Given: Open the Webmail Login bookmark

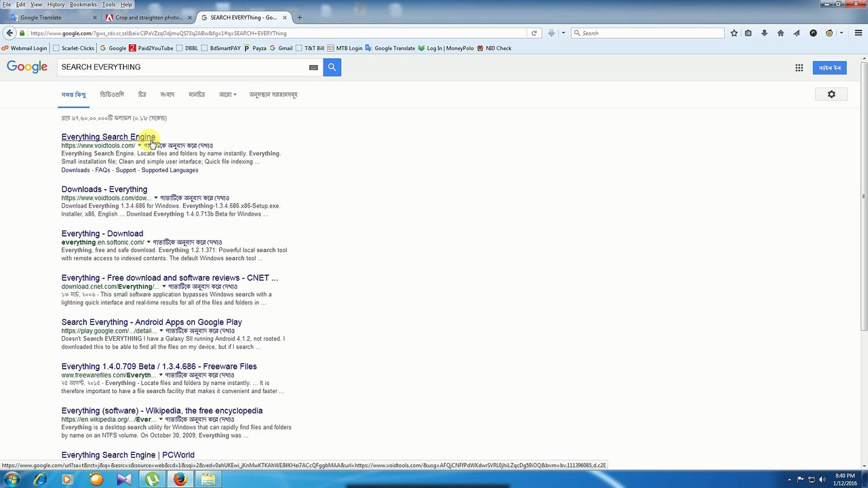Looking at the screenshot, I should [x=24, y=48].
